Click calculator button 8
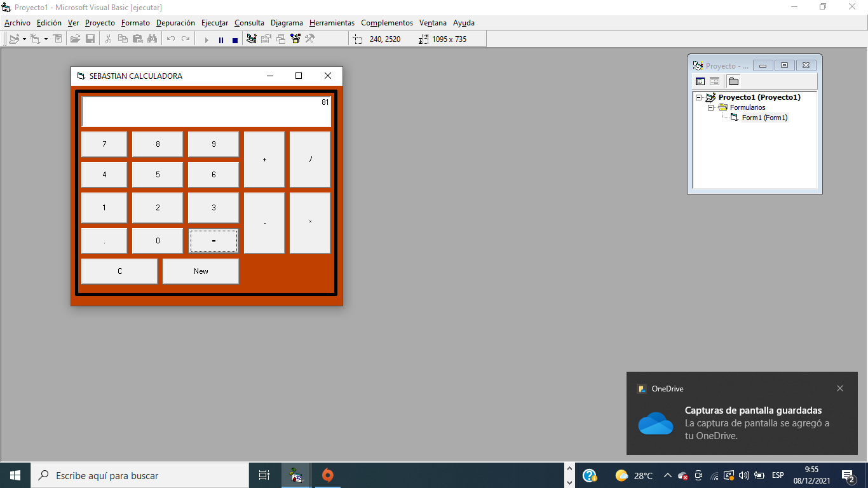Image resolution: width=868 pixels, height=488 pixels. [x=158, y=144]
